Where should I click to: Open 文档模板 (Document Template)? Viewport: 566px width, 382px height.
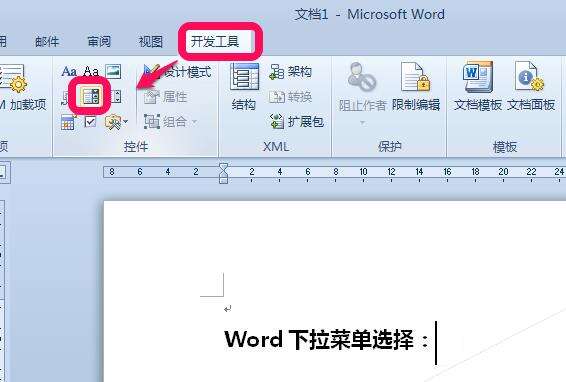(478, 87)
